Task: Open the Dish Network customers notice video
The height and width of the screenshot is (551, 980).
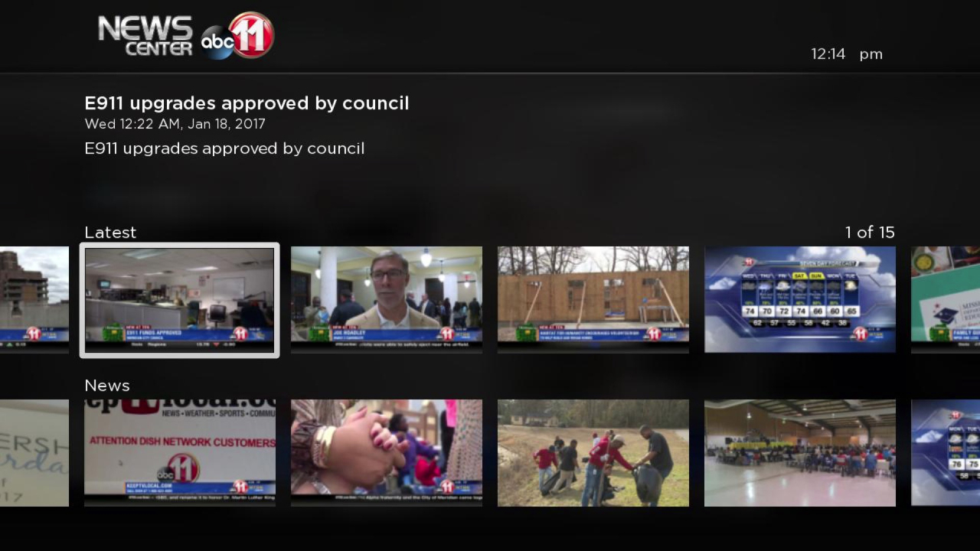Action: point(180,453)
